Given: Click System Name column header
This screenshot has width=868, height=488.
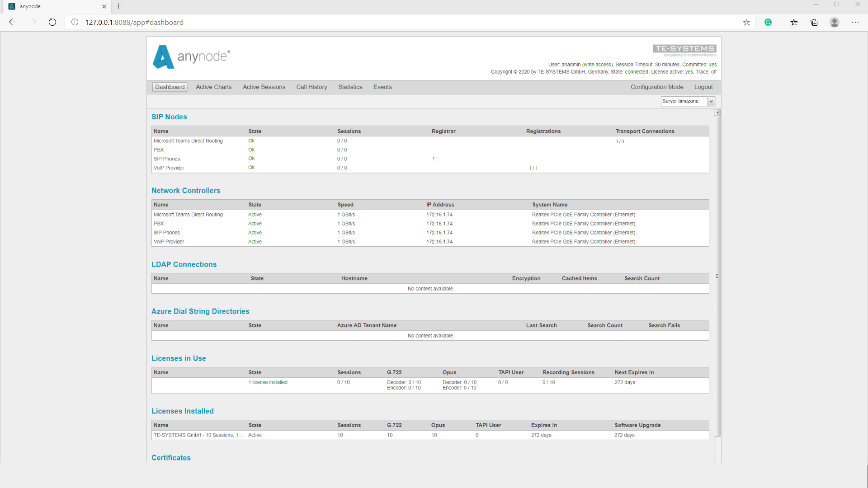Looking at the screenshot, I should coord(550,205).
